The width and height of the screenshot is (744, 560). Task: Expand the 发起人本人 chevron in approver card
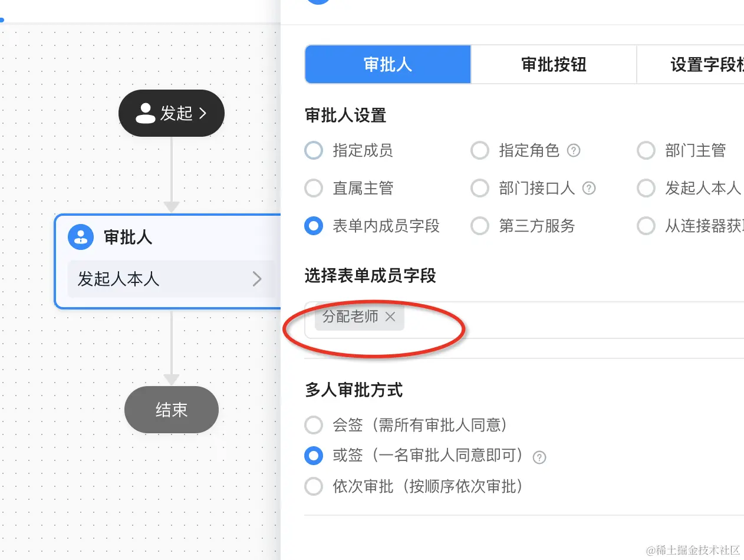point(256,279)
